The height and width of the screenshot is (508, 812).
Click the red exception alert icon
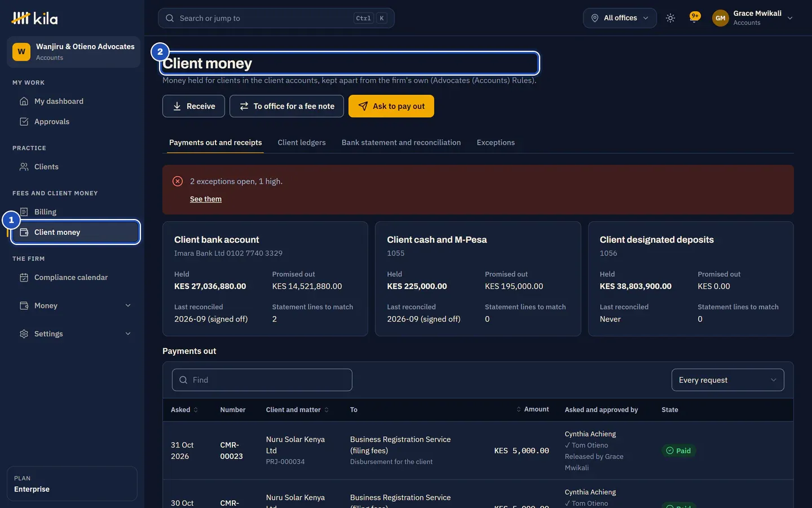tap(178, 181)
